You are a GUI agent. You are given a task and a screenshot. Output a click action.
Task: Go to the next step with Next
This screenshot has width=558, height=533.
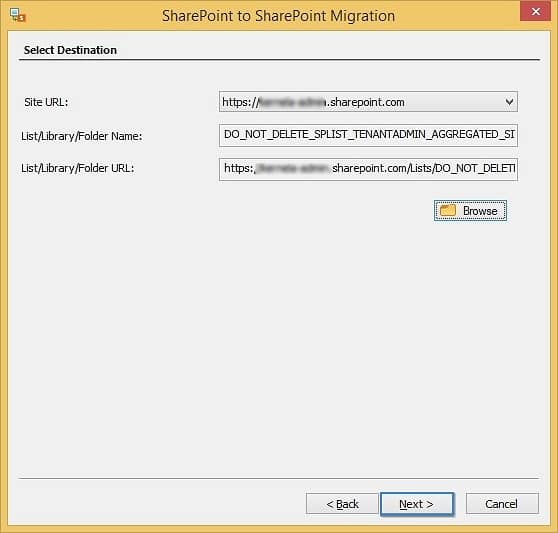pos(417,504)
